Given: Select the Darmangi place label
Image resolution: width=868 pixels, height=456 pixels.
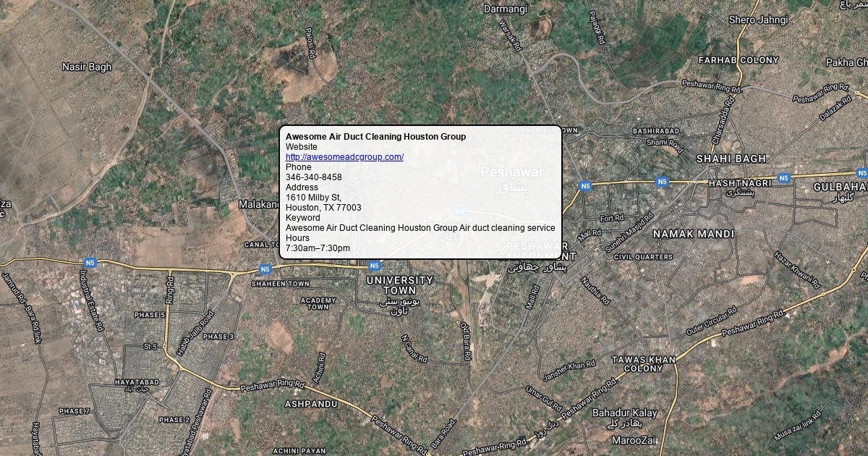Looking at the screenshot, I should click(x=506, y=9).
